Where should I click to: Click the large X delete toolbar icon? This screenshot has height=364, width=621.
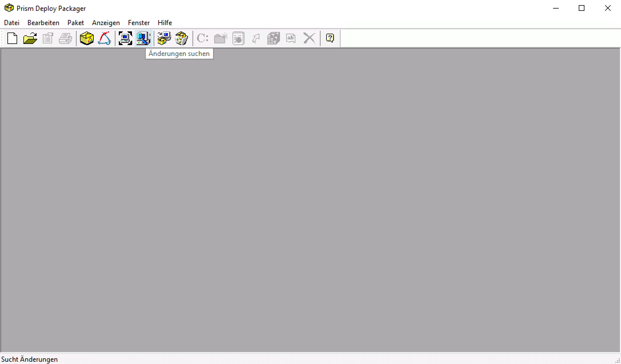(x=309, y=38)
